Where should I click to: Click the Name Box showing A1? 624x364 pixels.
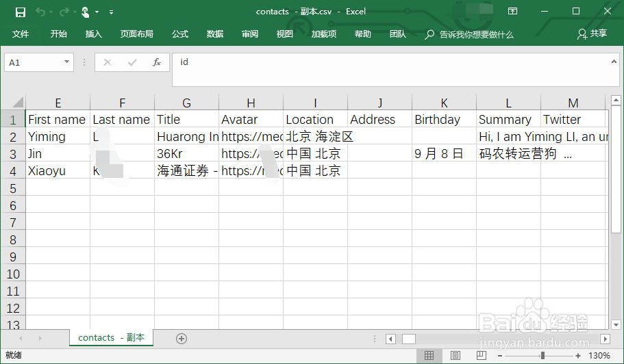[34, 62]
